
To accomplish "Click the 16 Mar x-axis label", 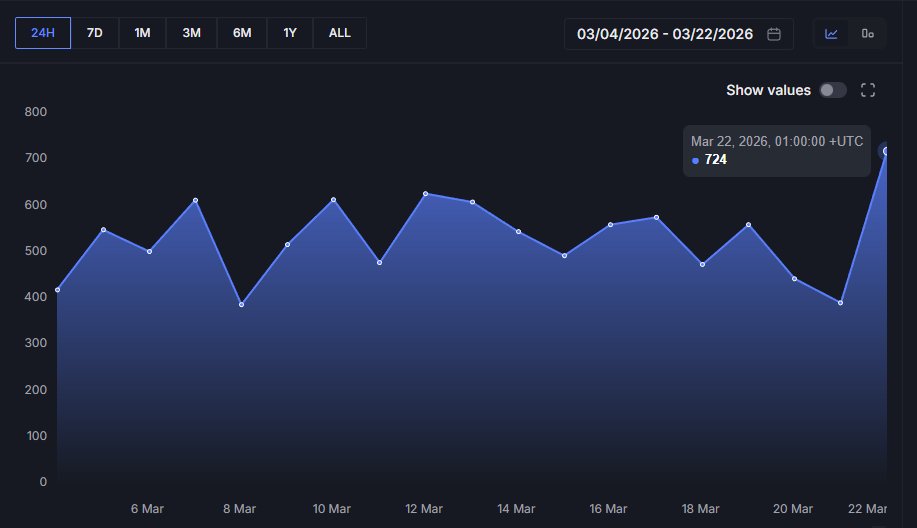I will 608,509.
